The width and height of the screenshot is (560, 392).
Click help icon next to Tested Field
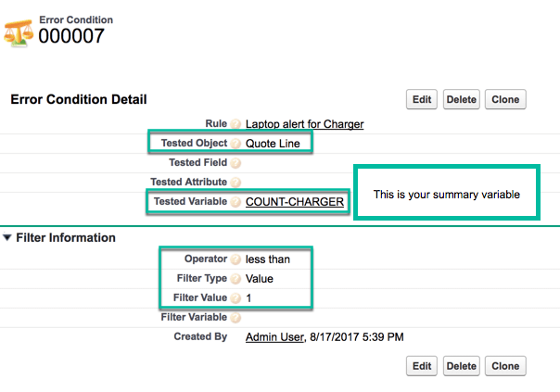[236, 163]
